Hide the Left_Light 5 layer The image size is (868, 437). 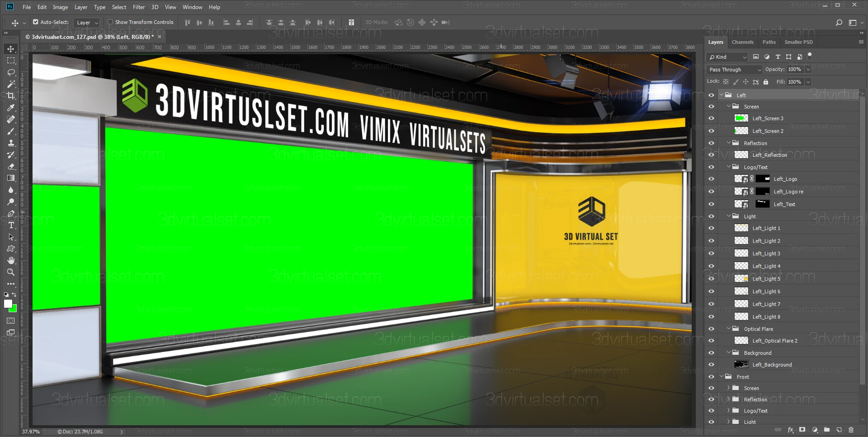[x=711, y=279]
